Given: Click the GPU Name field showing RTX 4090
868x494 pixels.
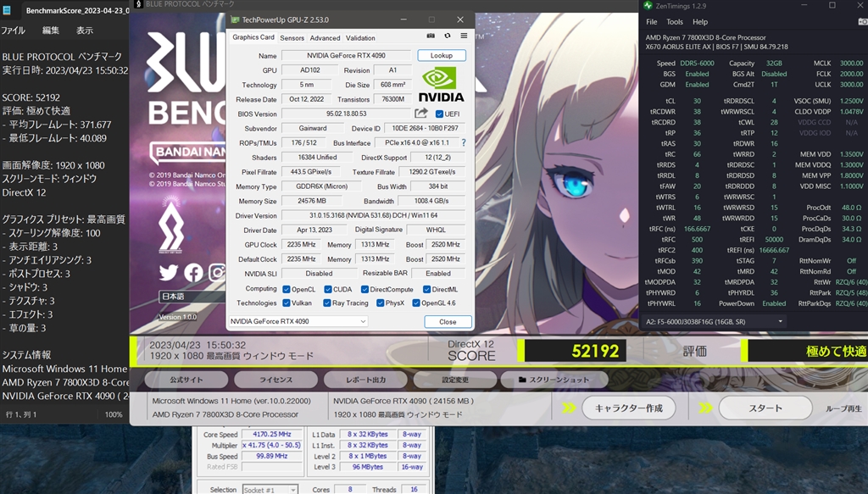Looking at the screenshot, I should (x=346, y=55).
